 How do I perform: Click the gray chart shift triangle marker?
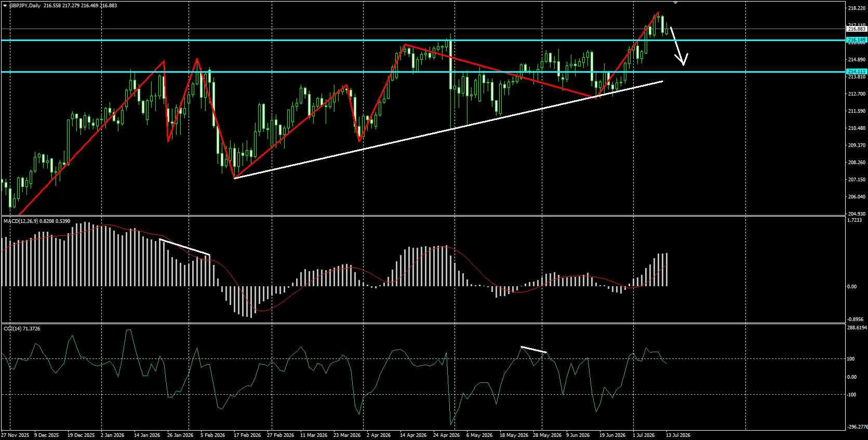[676, 2]
